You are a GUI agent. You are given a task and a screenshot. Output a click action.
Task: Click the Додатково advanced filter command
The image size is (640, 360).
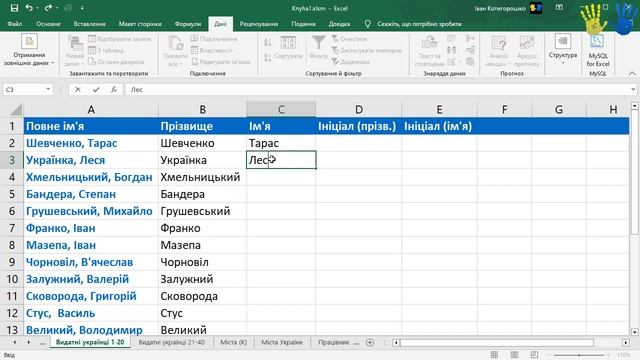click(351, 62)
